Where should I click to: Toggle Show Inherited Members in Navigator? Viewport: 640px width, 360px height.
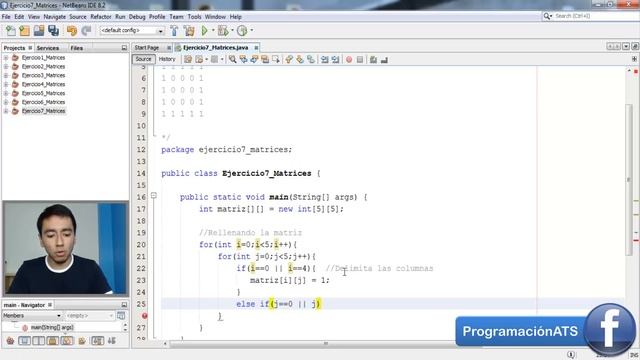(x=10, y=341)
